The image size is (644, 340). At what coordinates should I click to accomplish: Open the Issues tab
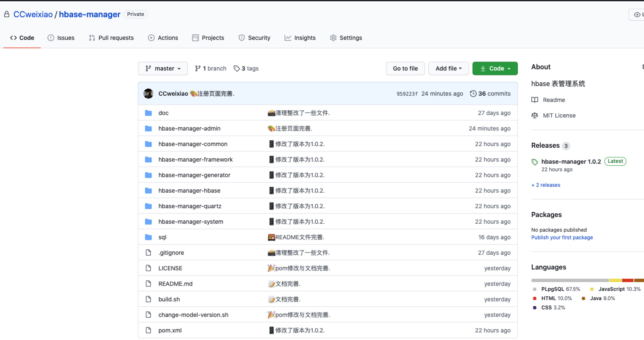61,38
